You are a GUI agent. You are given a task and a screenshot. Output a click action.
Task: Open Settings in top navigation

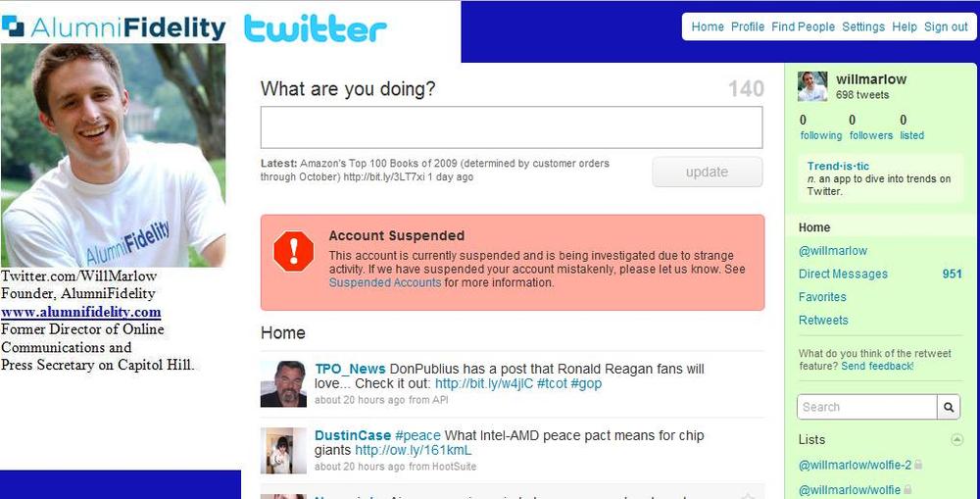click(x=863, y=26)
